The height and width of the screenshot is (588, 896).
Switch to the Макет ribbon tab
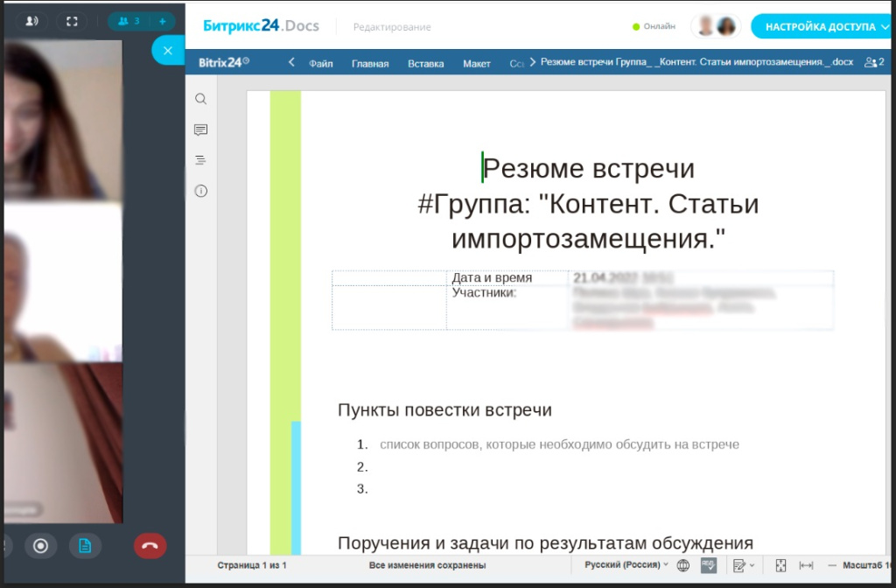click(x=477, y=63)
